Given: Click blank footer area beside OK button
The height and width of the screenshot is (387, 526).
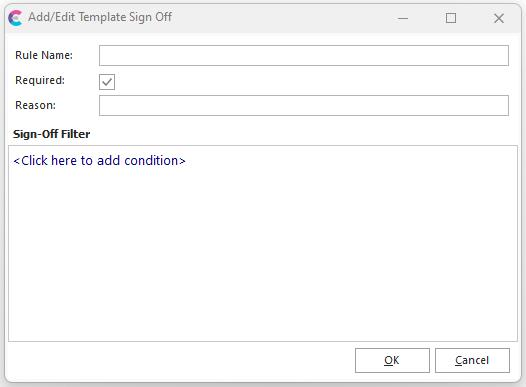Looking at the screenshot, I should pyautogui.click(x=181, y=361).
